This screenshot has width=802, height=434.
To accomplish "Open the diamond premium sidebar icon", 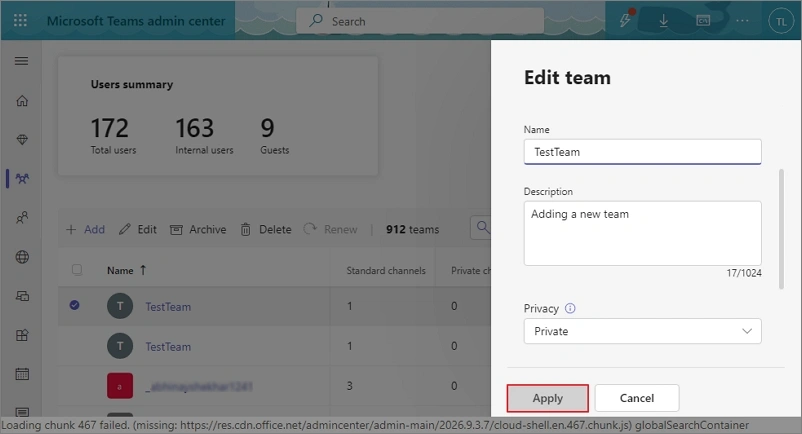I will (x=22, y=140).
